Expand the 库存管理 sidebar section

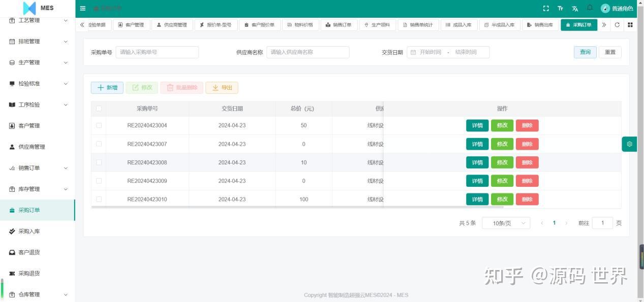point(38,189)
